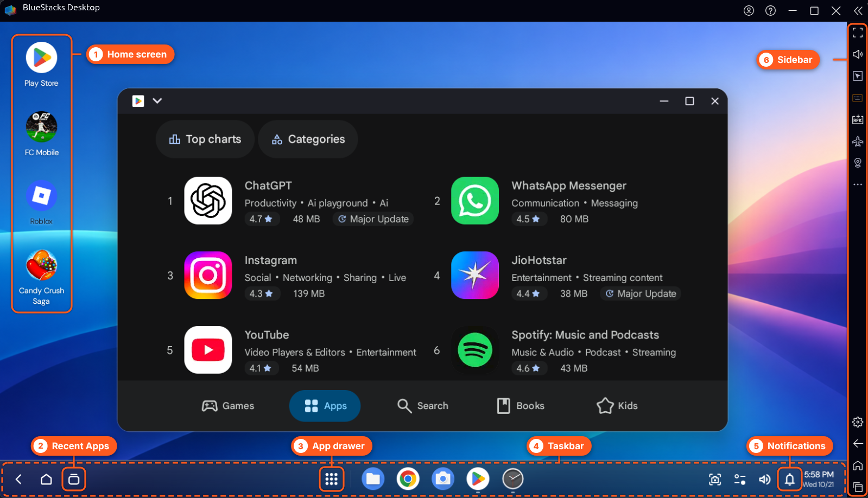
Task: Switch to the Books tab
Action: point(520,406)
